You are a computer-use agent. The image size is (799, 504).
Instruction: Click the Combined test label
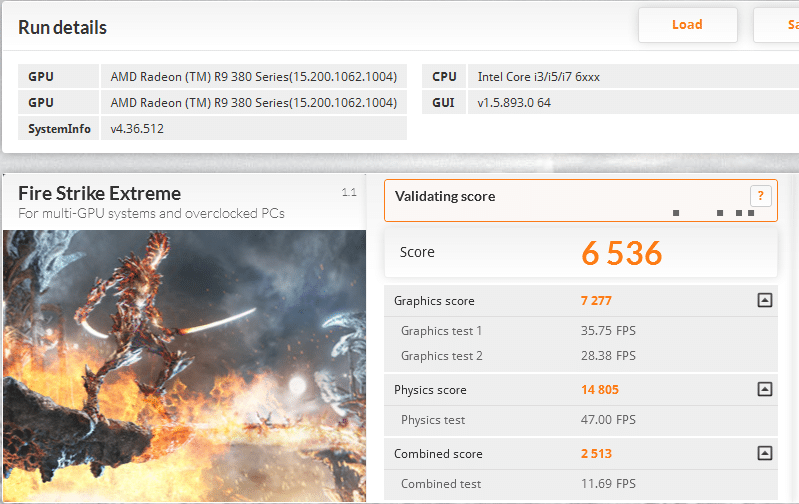pos(441,484)
